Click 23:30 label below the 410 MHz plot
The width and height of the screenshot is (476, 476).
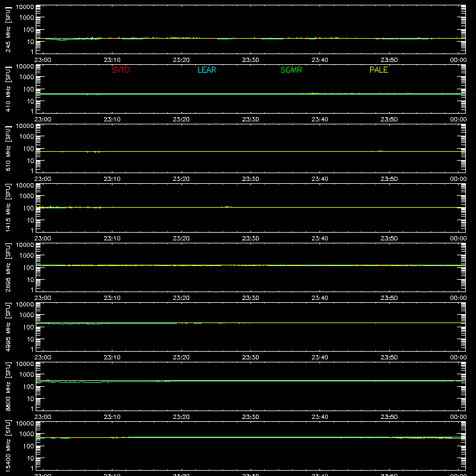250,120
